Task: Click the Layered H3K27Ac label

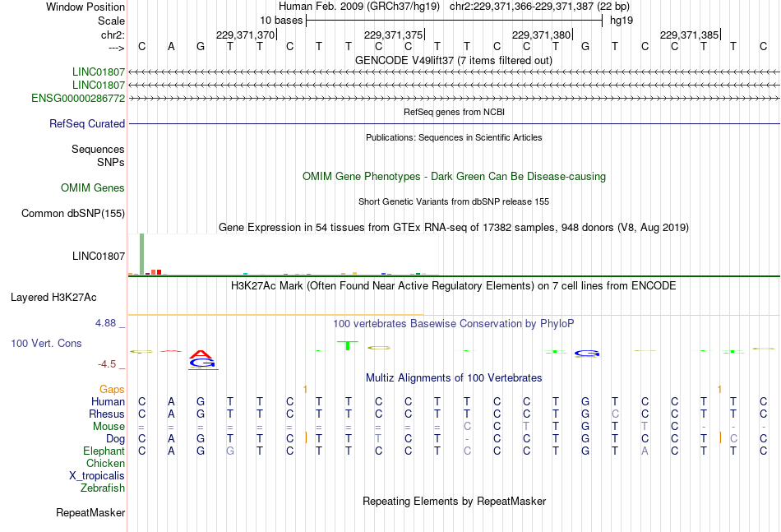Action: [53, 298]
